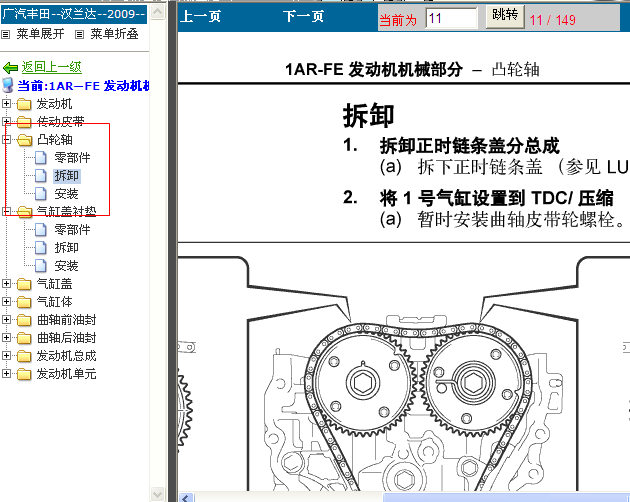Click 菜单折叠 to collapse all menus

(x=115, y=34)
